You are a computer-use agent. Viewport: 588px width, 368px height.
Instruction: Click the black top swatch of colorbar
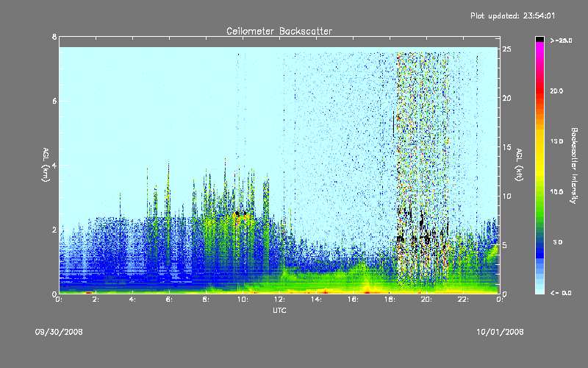(x=539, y=39)
